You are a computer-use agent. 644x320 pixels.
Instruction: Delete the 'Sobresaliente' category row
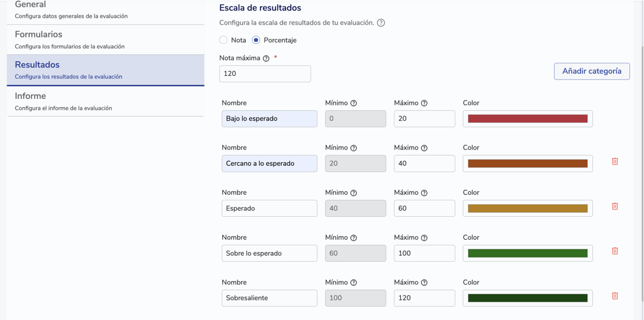615,296
